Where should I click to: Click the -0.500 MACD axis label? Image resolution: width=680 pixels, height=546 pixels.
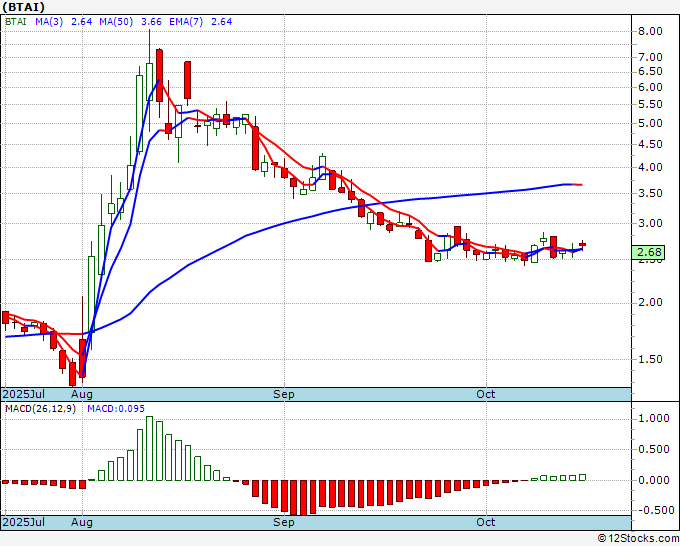(x=653, y=510)
